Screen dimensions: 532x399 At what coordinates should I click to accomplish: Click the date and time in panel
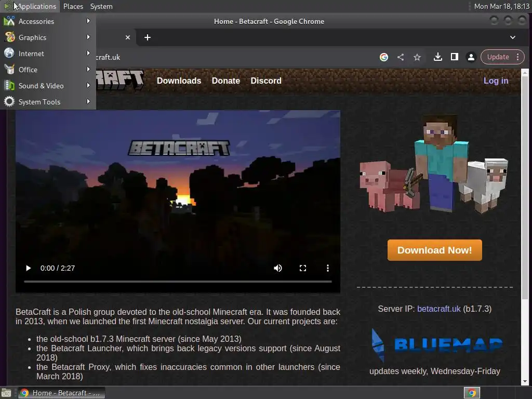click(501, 6)
